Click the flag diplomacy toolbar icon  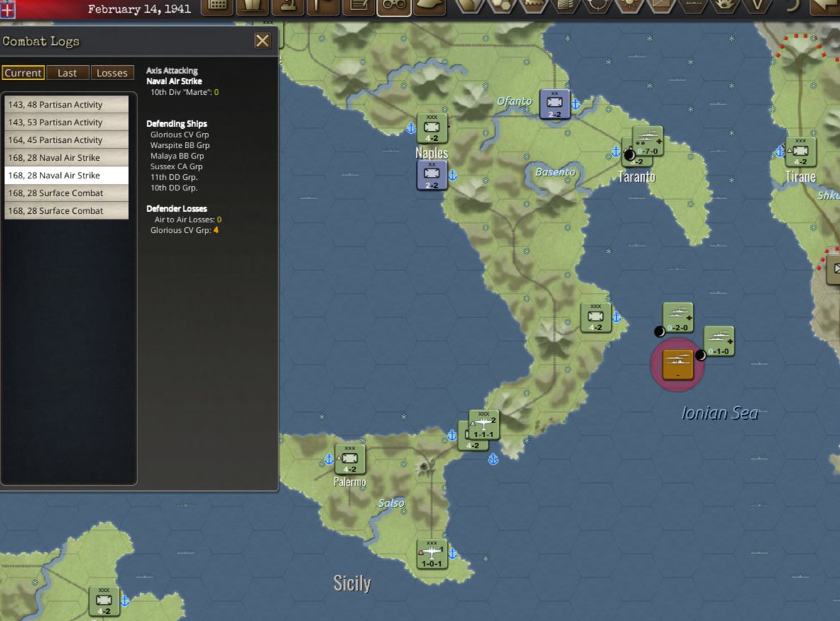coord(323,6)
